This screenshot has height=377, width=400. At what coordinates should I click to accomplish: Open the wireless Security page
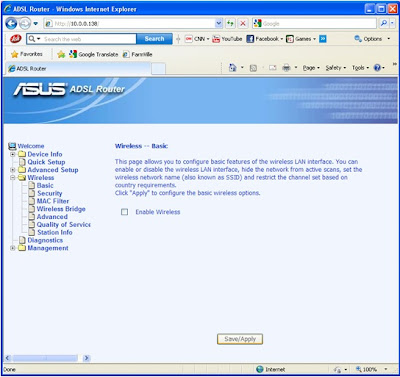tap(50, 193)
